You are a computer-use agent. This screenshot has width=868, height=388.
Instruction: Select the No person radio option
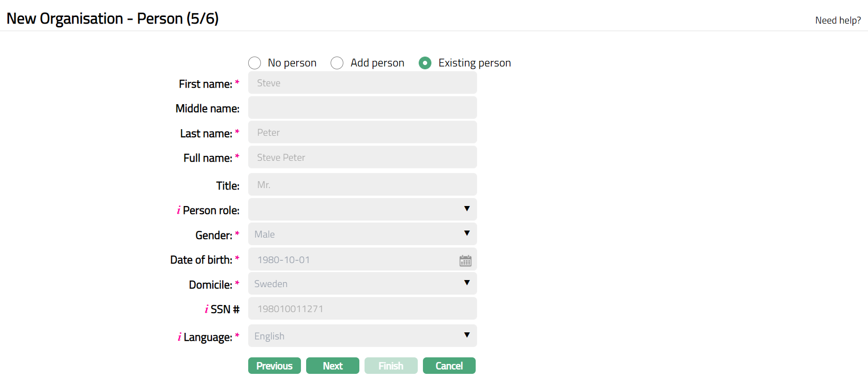pyautogui.click(x=255, y=63)
